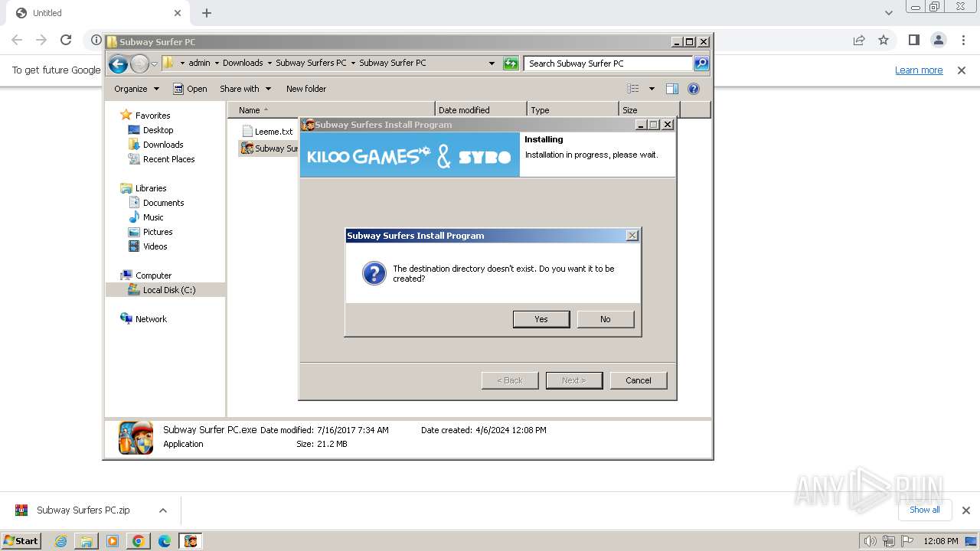Select Desktop in the navigation pane
This screenshot has width=980, height=551.
pyautogui.click(x=158, y=130)
